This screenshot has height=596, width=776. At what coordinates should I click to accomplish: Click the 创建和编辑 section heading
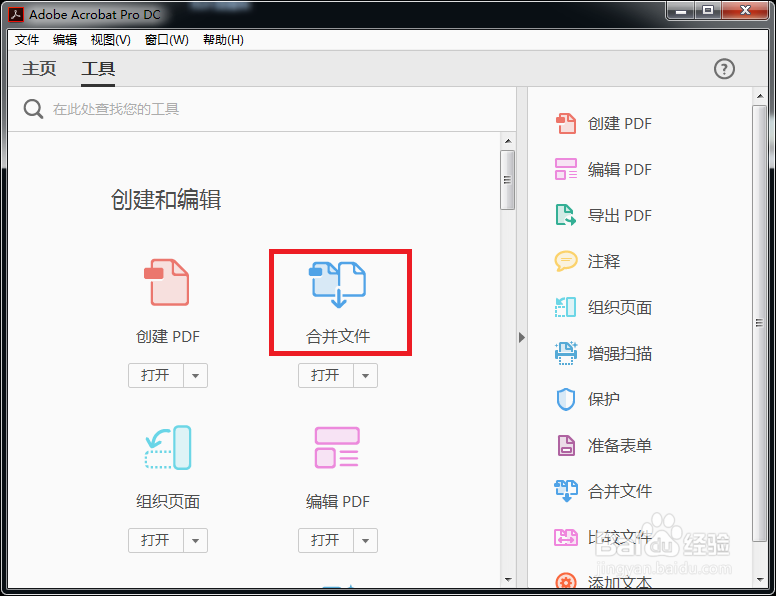166,199
